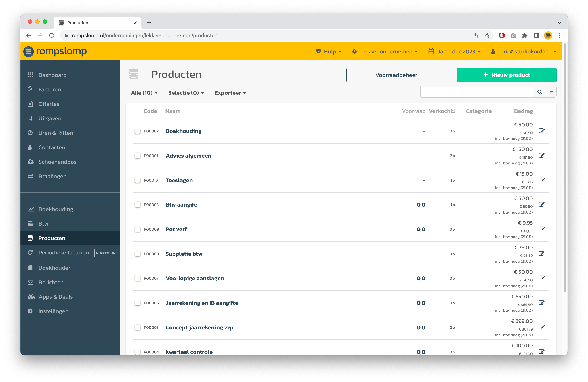Enable checkbox for Advies algemeen product
Viewport: 588px width, 382px height.
click(137, 155)
